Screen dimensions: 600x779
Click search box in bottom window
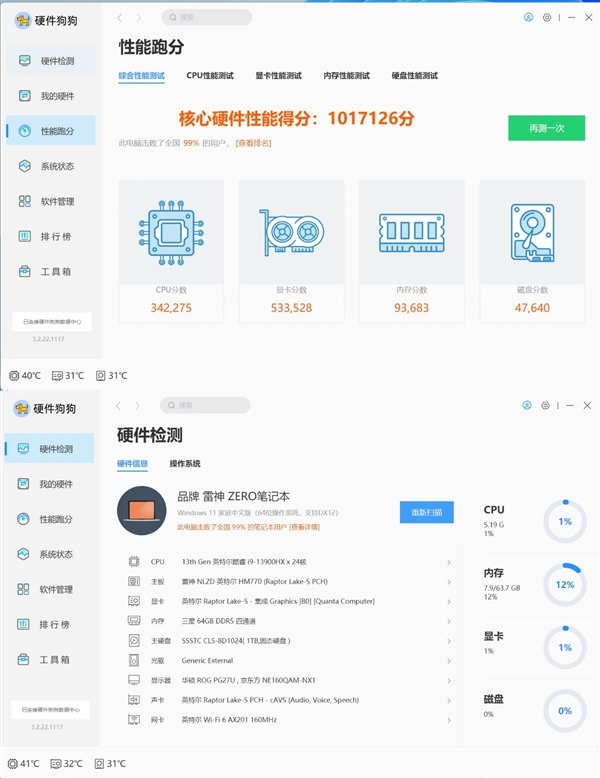tap(205, 405)
